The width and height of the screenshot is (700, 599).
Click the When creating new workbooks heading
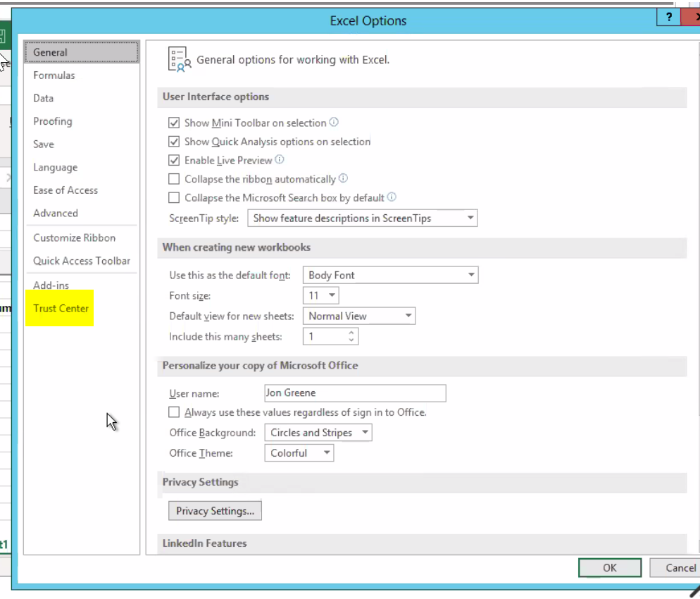coord(237,247)
